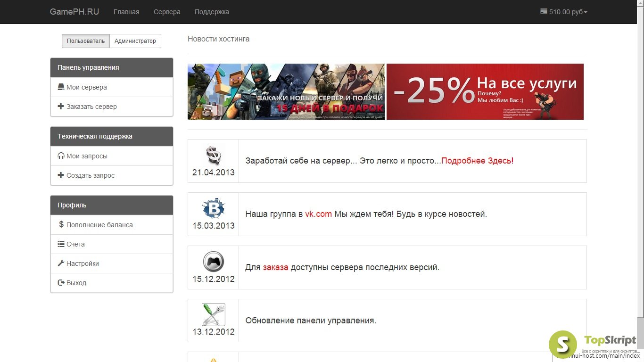Follow the vk.com link in news
Screen dimensions: 644x362
(319, 214)
